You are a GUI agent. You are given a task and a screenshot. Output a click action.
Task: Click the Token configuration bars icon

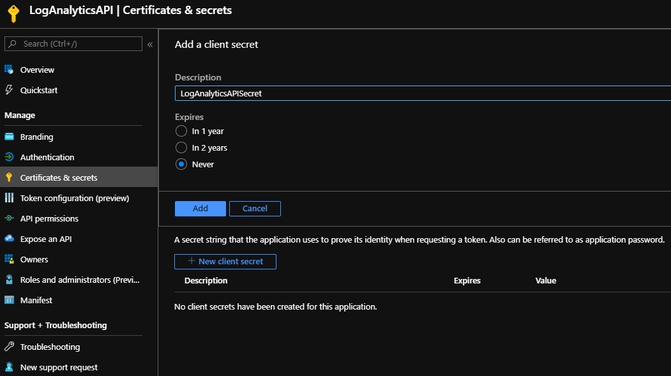tap(9, 198)
